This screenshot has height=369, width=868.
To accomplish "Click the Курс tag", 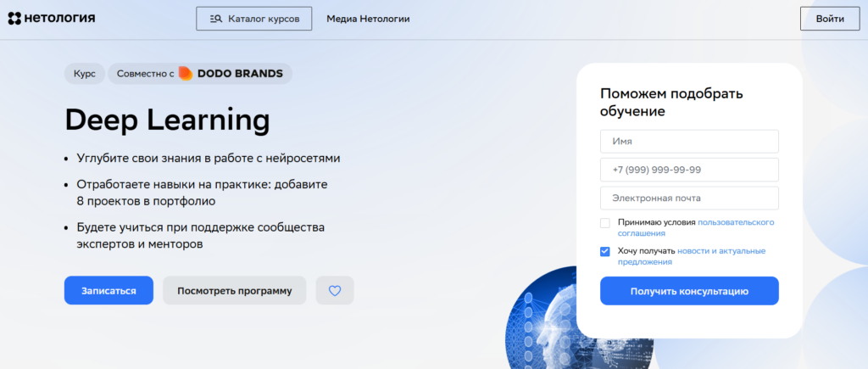I will (85, 74).
